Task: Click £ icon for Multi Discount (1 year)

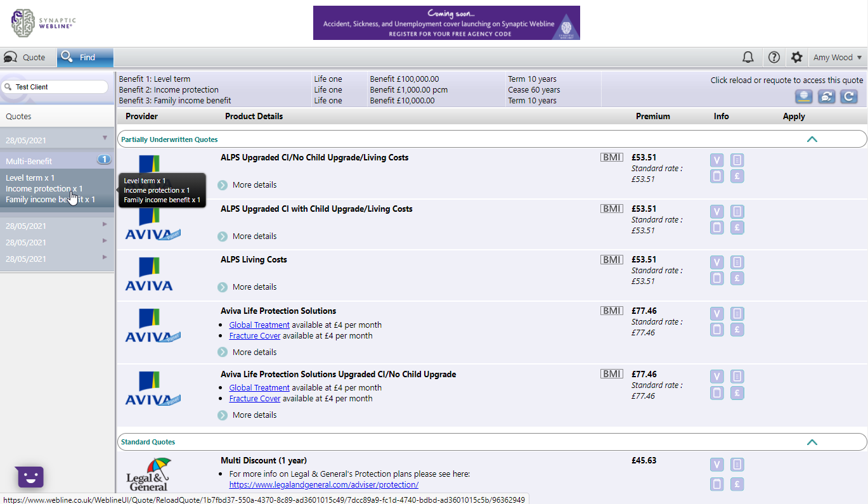Action: click(x=737, y=484)
